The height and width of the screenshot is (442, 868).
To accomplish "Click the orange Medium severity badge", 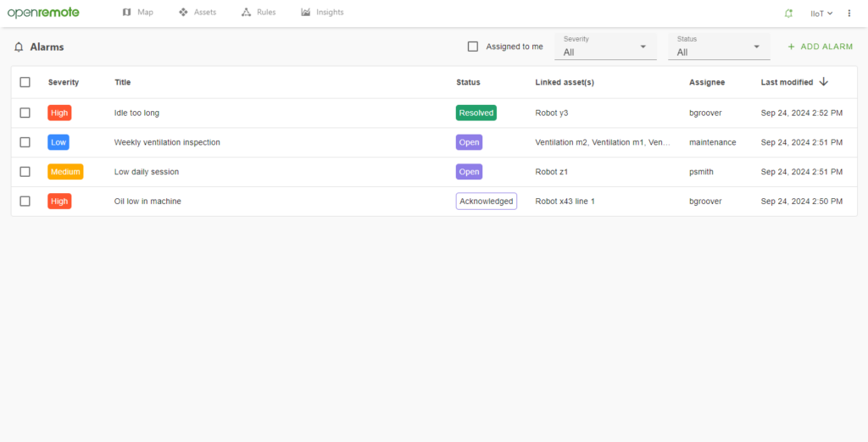I will 65,172.
